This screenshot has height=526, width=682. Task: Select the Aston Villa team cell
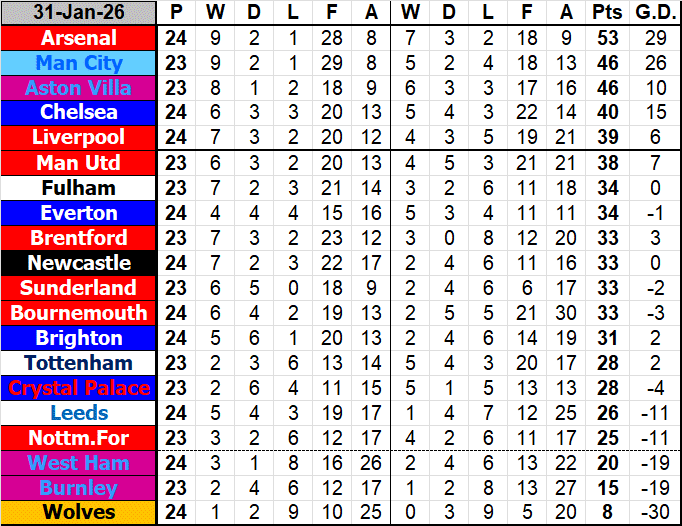pos(79,88)
